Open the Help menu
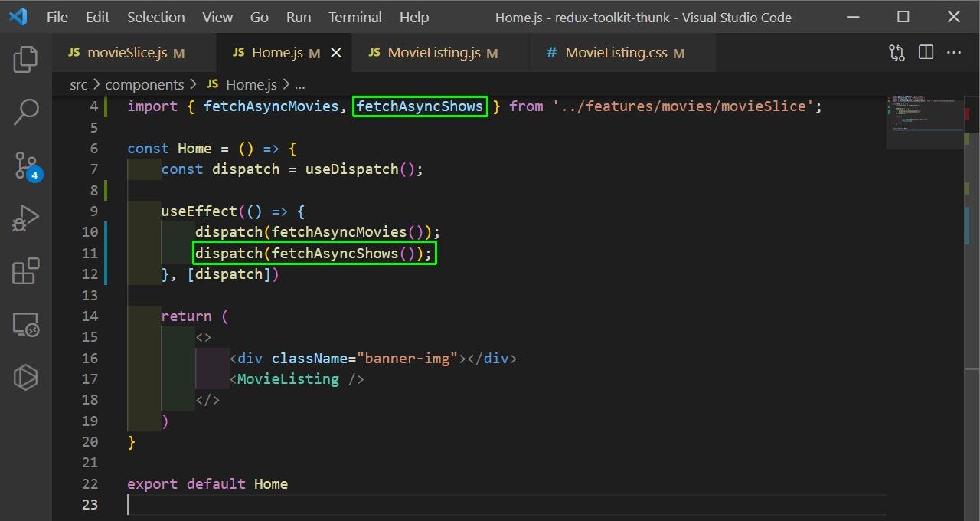This screenshot has height=521, width=980. point(414,17)
